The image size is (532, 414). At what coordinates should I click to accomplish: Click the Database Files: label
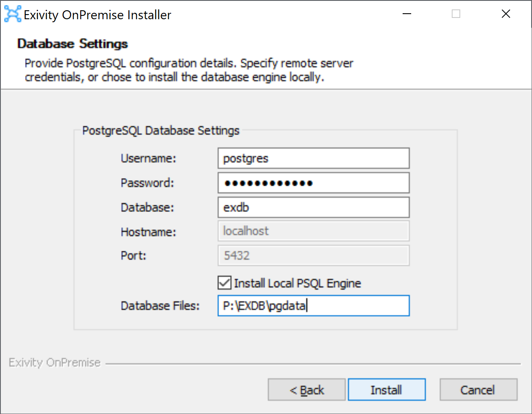tap(160, 306)
